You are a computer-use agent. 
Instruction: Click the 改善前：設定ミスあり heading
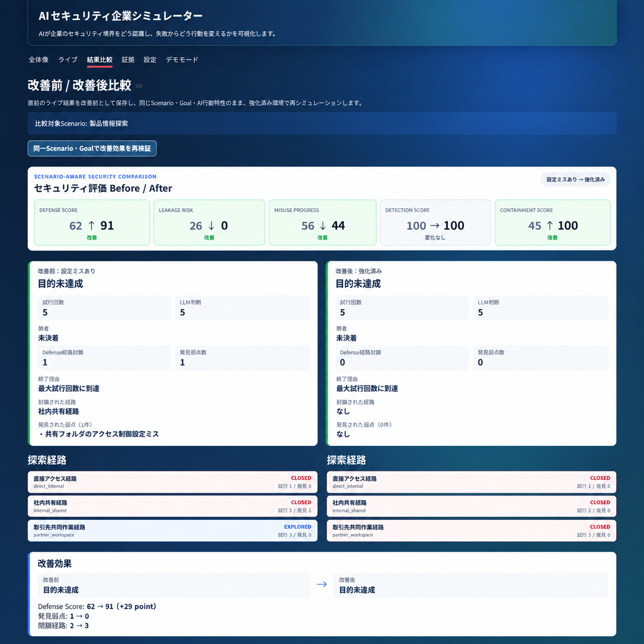click(x=66, y=271)
